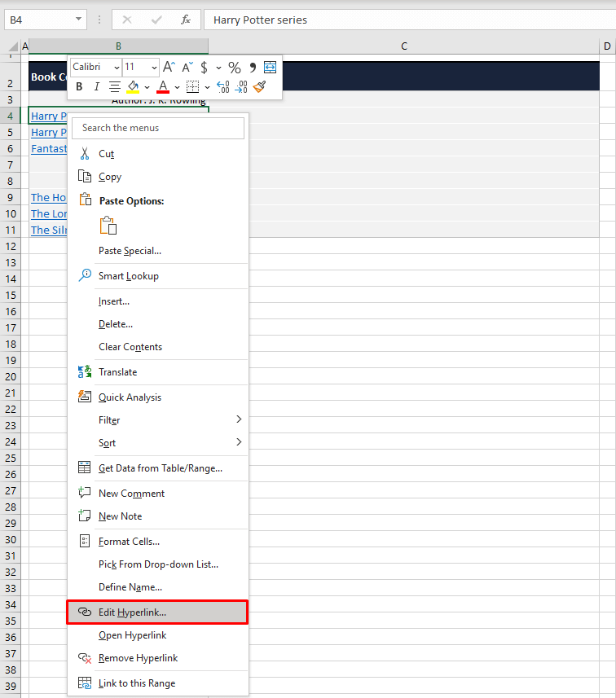Apply Percent Style format
The width and height of the screenshot is (616, 698).
click(x=234, y=68)
